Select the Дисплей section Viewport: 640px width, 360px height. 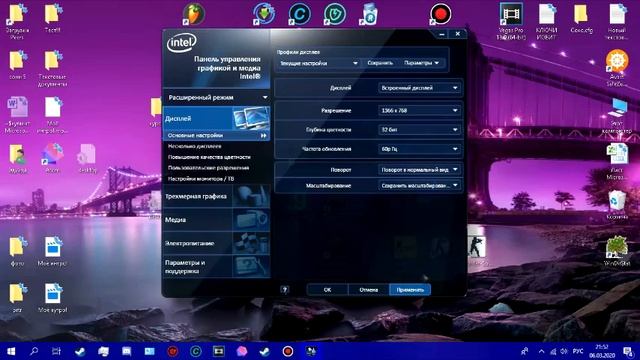click(x=216, y=118)
